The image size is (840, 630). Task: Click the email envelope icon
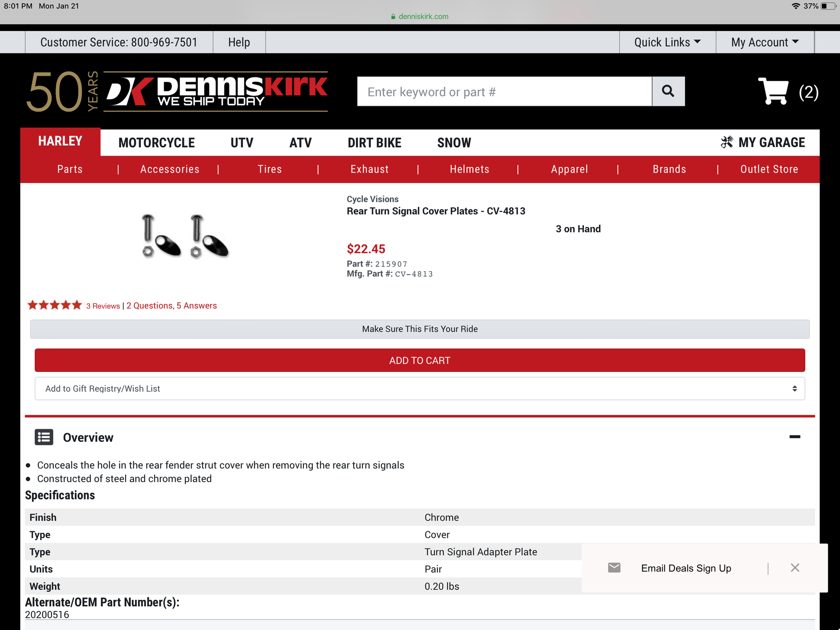614,568
